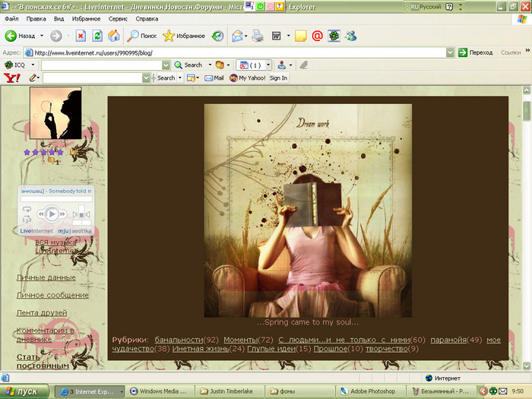Open the пуск Start button
This screenshot has width=532, height=399.
click(24, 391)
